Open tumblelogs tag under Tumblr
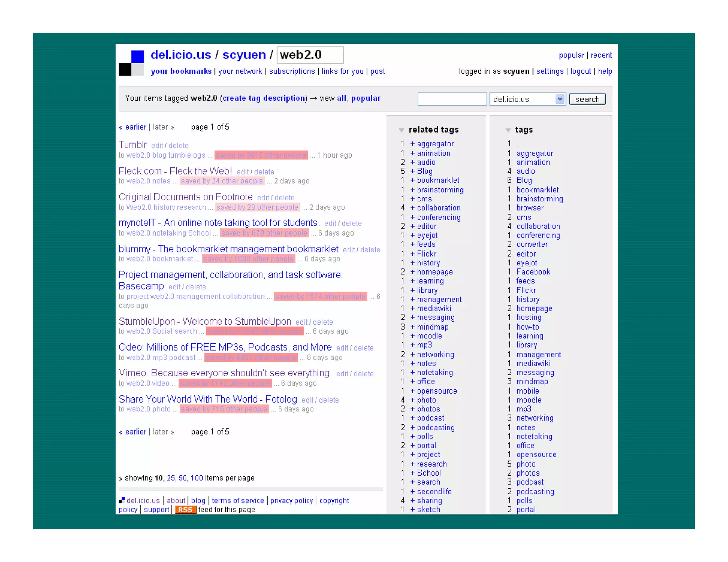The image size is (728, 562). 186,155
